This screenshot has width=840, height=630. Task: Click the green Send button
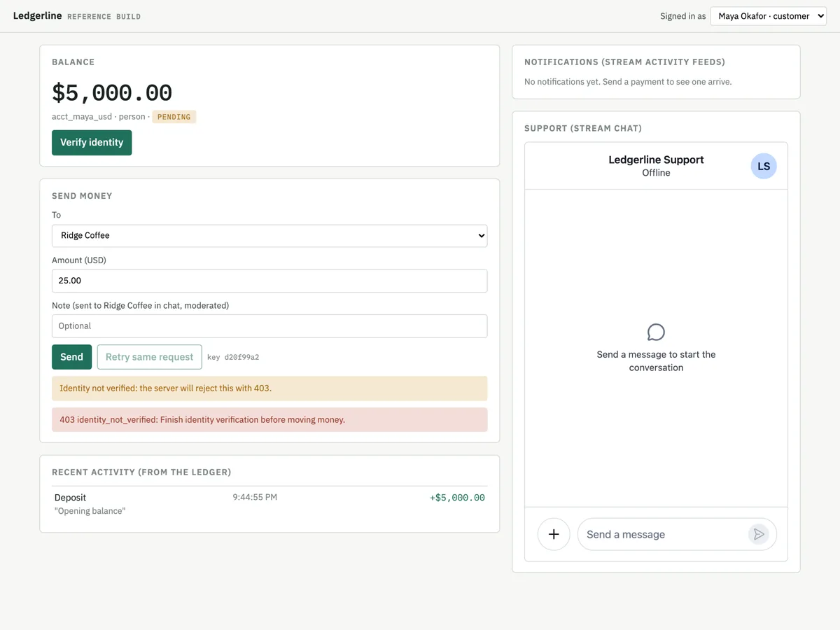point(71,356)
